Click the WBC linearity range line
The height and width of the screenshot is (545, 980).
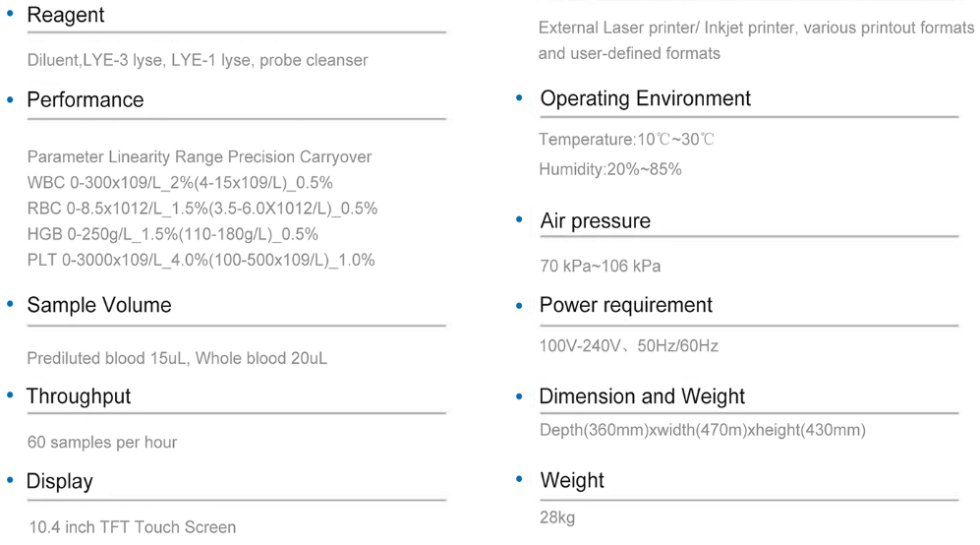pyautogui.click(x=180, y=183)
